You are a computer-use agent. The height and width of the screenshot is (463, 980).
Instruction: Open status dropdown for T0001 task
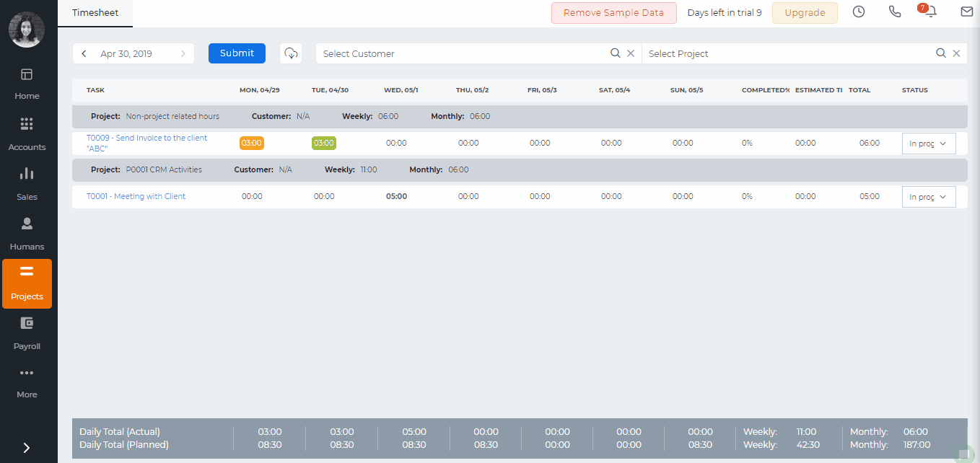coord(929,197)
